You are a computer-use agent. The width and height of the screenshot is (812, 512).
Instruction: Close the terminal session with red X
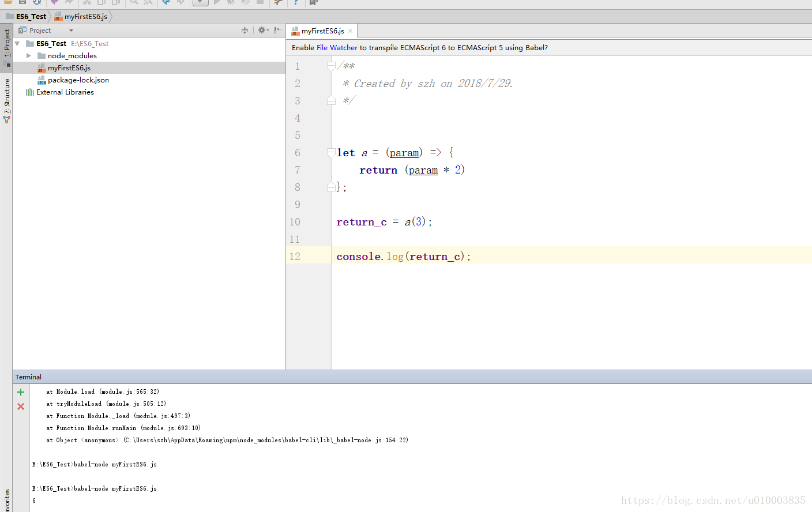point(21,406)
